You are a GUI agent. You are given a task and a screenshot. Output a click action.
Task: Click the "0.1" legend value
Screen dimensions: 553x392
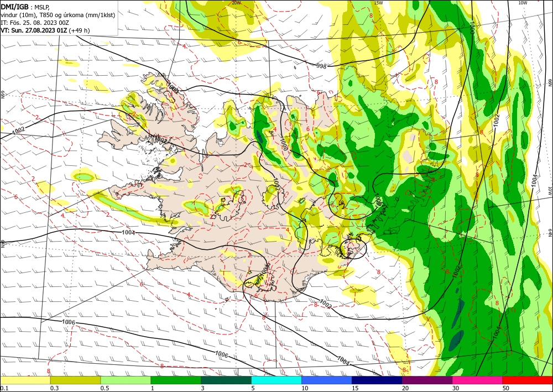(x=4, y=388)
